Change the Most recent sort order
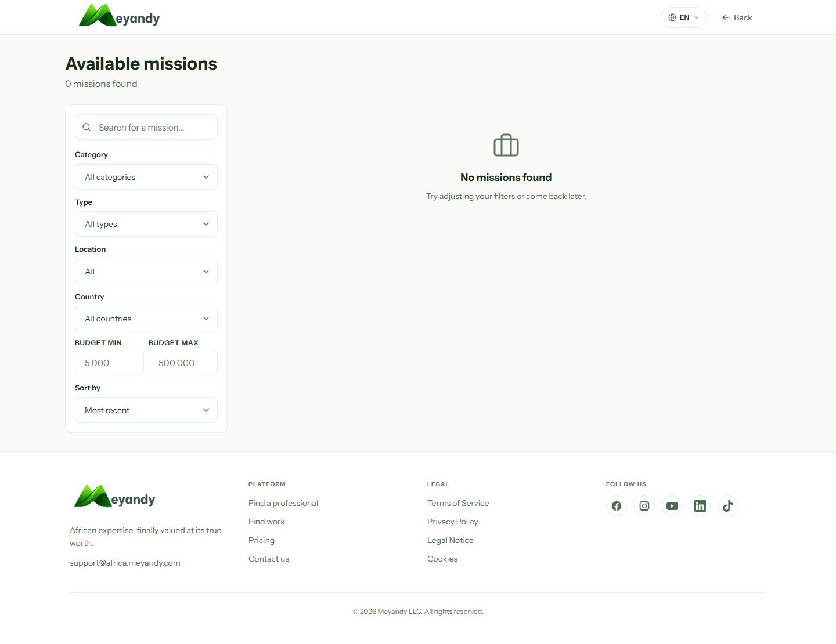Screen dimensions: 836x644 click(x=146, y=410)
